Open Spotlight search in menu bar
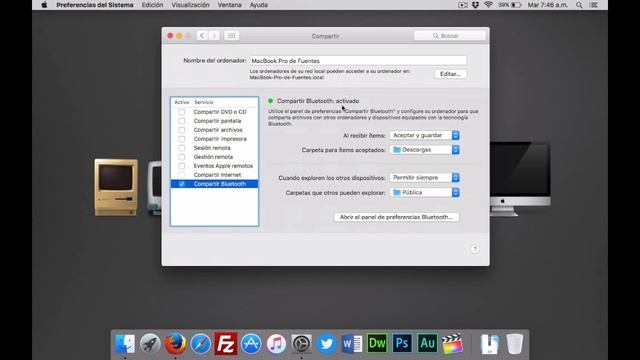 point(579,5)
